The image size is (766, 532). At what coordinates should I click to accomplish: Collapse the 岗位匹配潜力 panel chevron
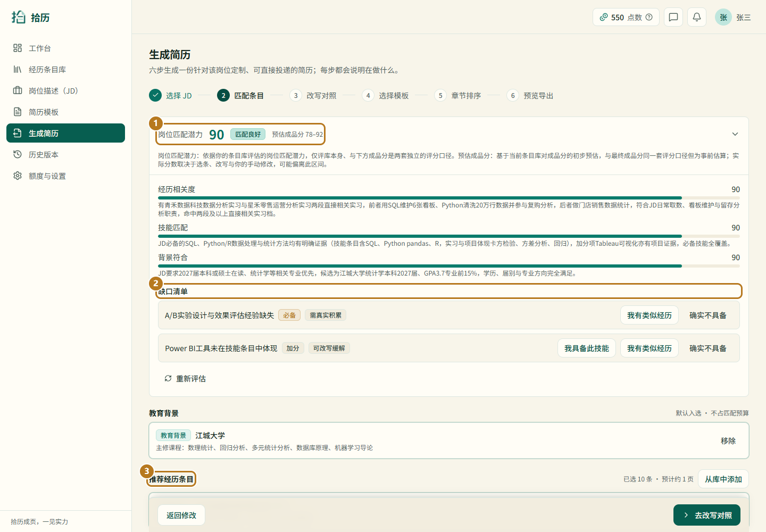[735, 134]
